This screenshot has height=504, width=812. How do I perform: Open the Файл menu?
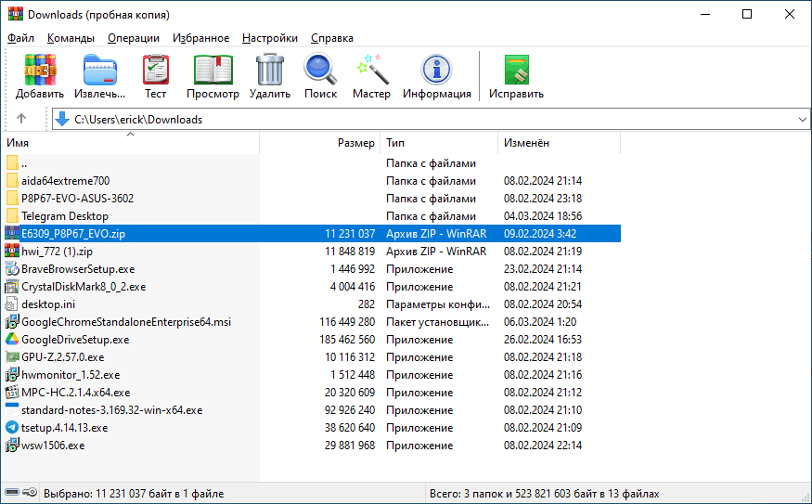pos(20,38)
